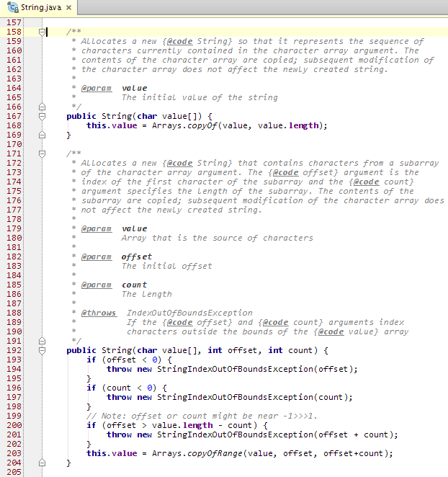448x477 pixels.
Task: Click line number 203 in the gutter
Action: 14,453
